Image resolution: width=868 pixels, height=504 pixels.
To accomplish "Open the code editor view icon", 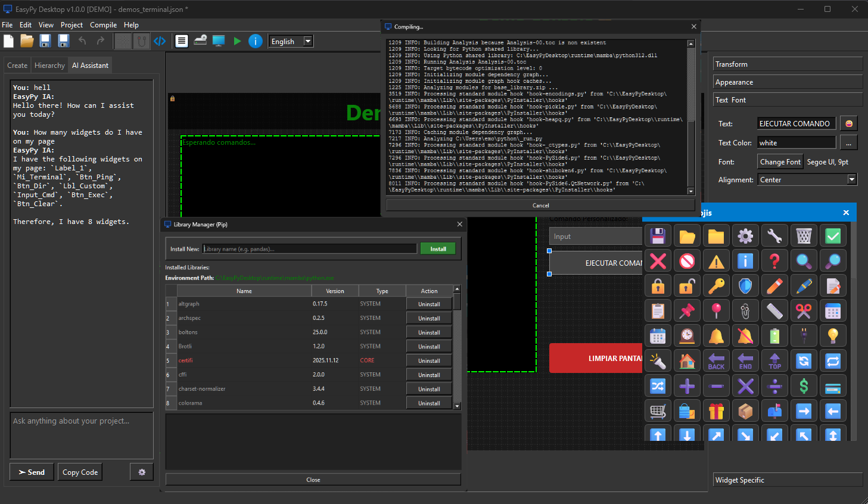I will click(160, 41).
